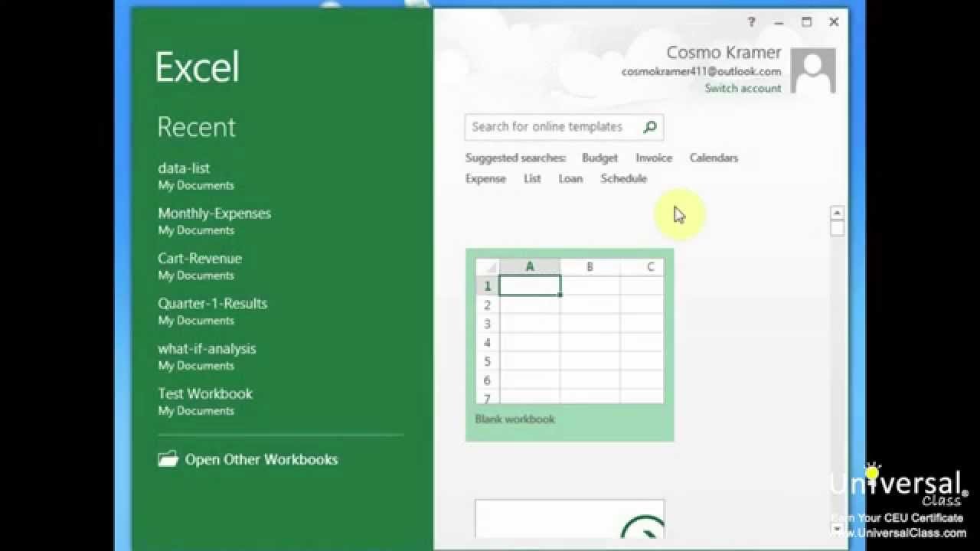Select Loan suggested search
Viewport: 980px width, 551px height.
tap(570, 178)
